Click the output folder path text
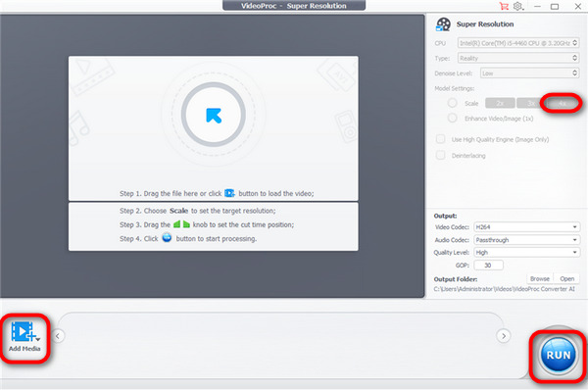 tap(504, 289)
